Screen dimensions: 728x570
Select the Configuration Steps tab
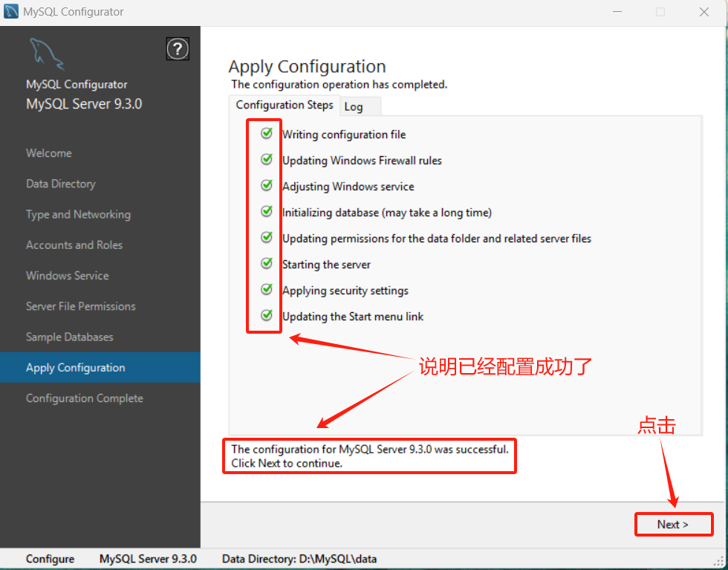pos(284,106)
